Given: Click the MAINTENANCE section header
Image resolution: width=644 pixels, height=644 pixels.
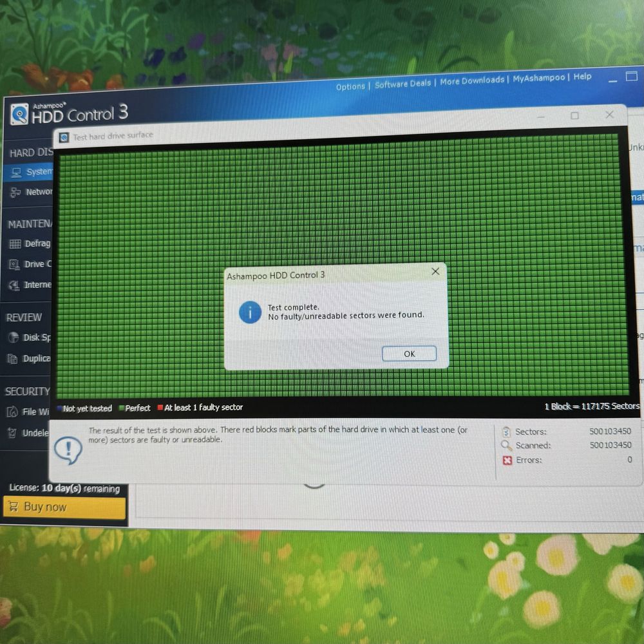Looking at the screenshot, I should (x=30, y=224).
